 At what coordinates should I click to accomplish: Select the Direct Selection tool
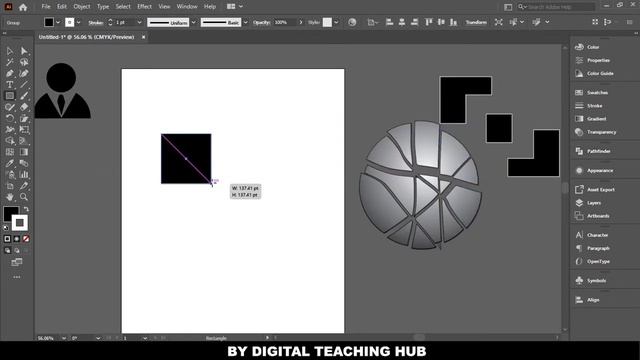(x=24, y=51)
